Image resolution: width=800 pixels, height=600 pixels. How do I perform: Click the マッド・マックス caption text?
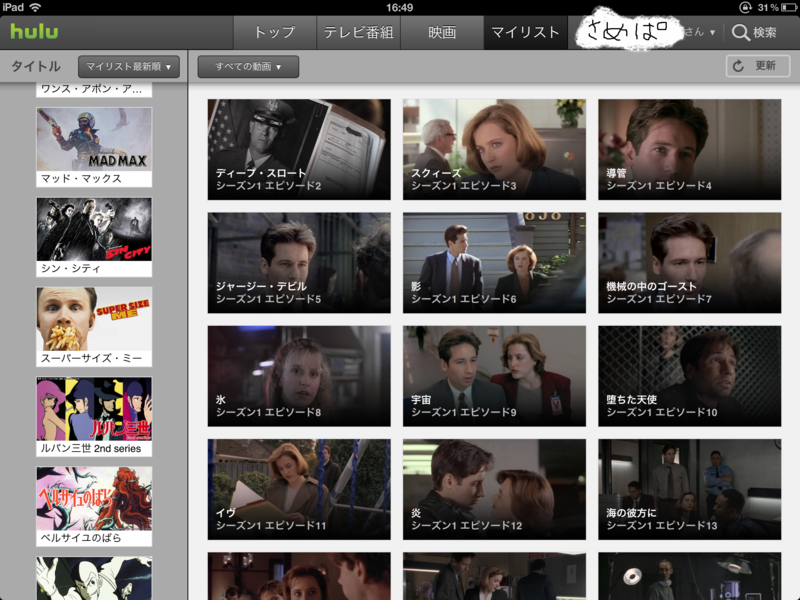point(81,179)
